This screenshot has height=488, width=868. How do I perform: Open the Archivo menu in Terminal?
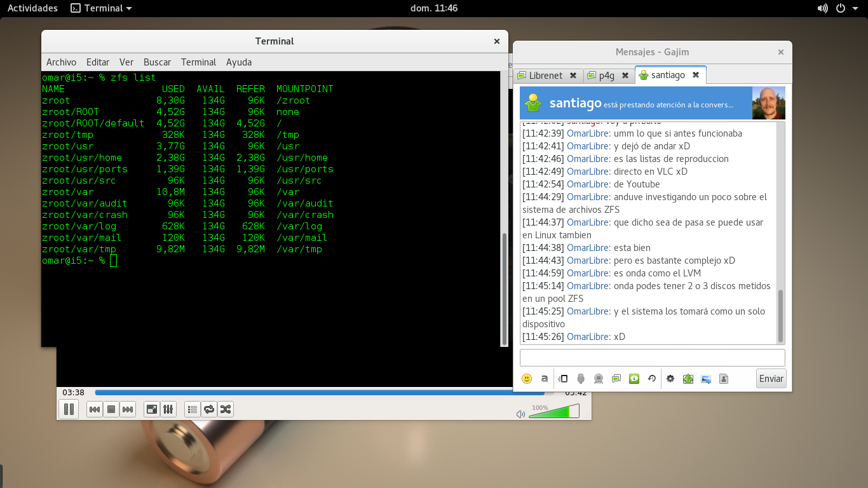[61, 62]
